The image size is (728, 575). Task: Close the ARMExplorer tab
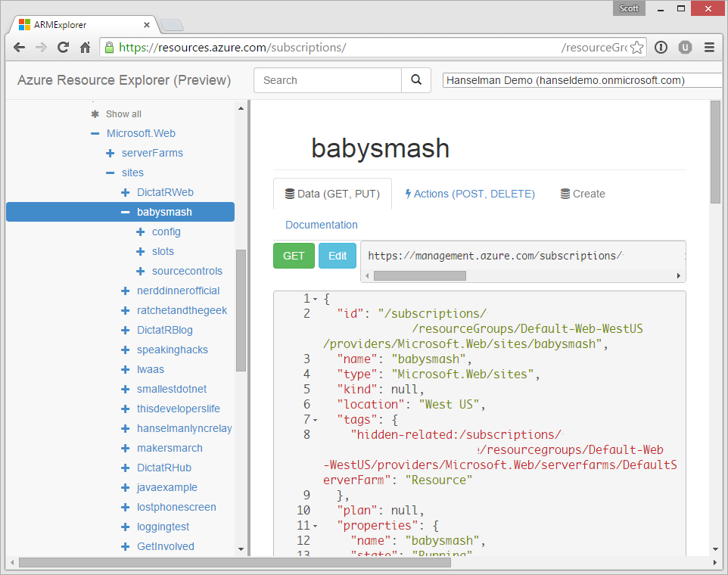coord(147,25)
